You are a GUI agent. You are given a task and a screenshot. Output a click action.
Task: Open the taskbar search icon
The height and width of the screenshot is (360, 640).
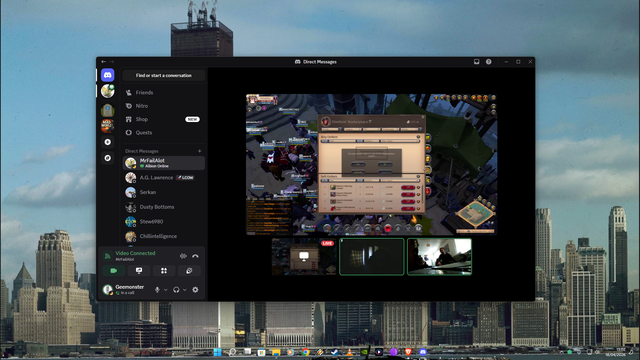click(x=233, y=352)
